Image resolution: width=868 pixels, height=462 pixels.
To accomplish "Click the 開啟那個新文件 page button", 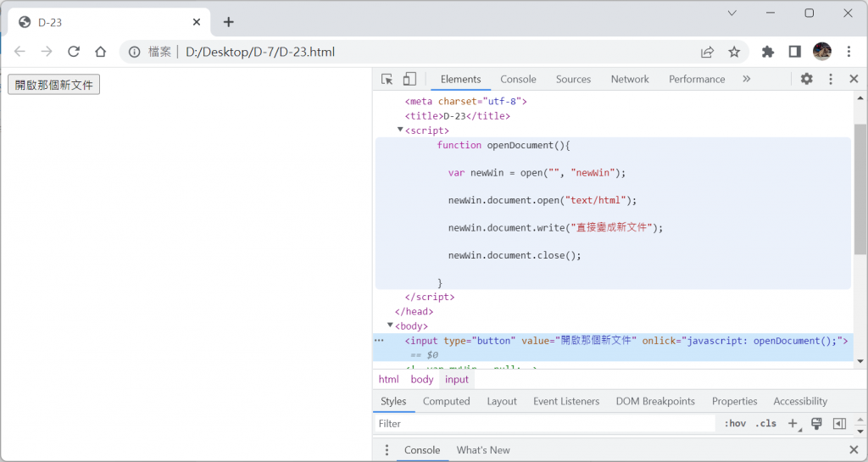I will 53,85.
